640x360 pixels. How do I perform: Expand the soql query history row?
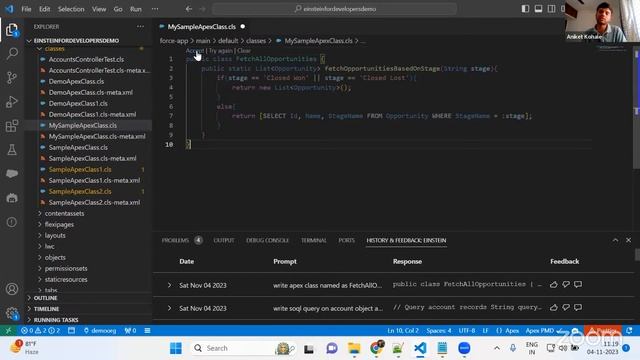click(x=169, y=308)
